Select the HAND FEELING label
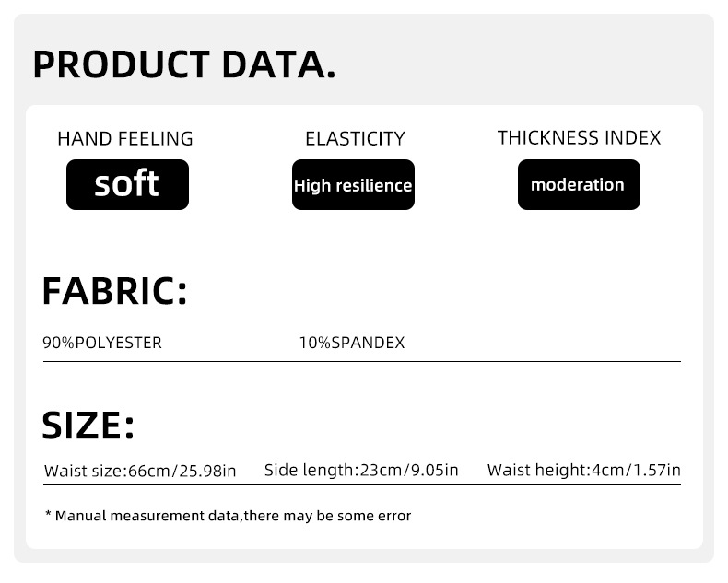This screenshot has width=728, height=583. [125, 139]
